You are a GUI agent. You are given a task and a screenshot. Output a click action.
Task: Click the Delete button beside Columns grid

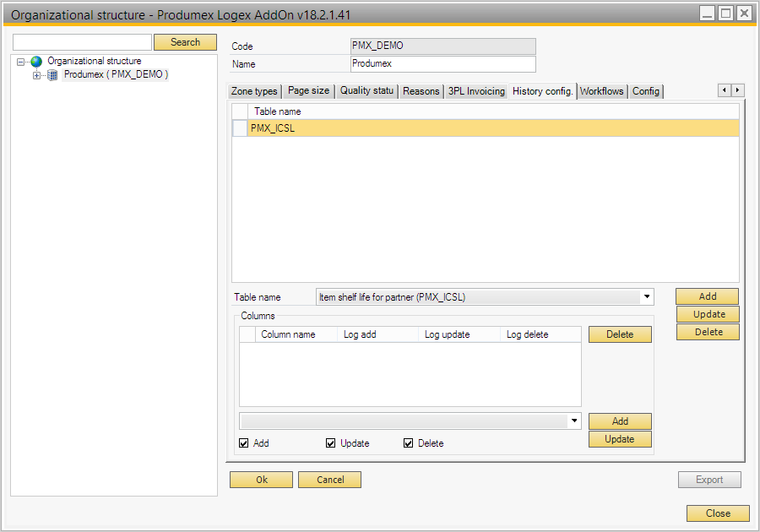[x=620, y=334]
